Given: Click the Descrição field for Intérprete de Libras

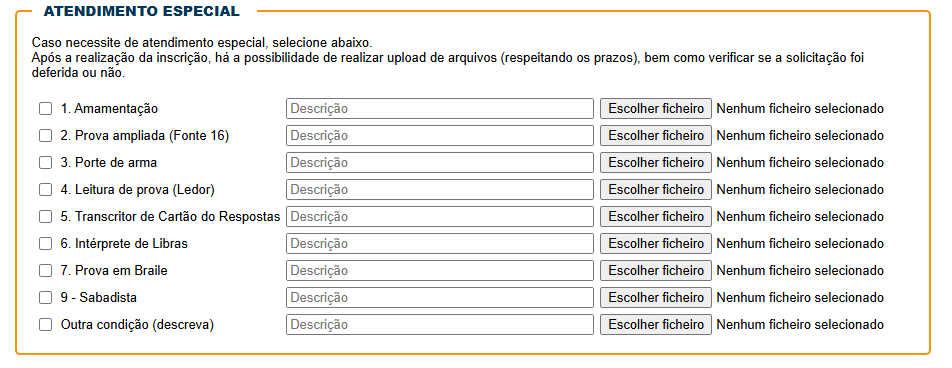Looking at the screenshot, I should point(440,244).
